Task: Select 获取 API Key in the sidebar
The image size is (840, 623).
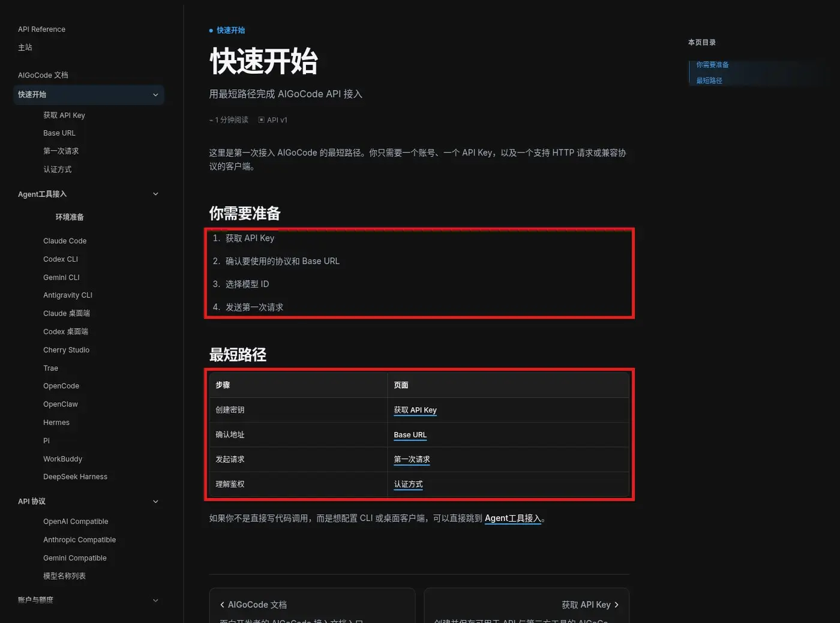Action: [64, 115]
